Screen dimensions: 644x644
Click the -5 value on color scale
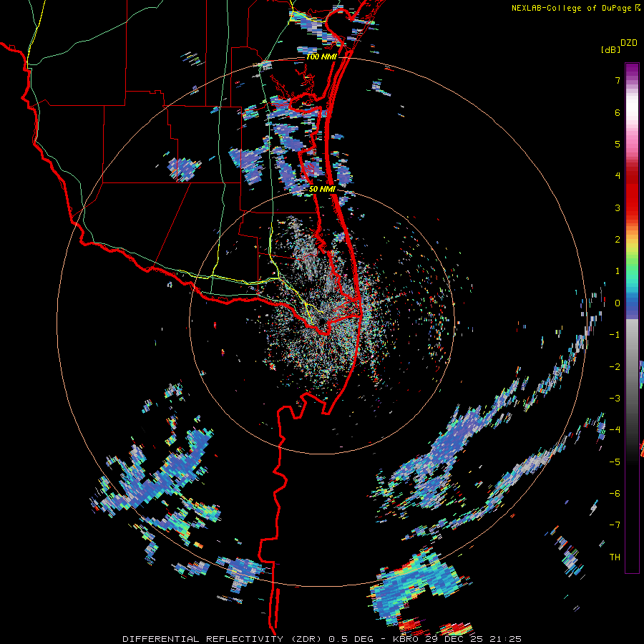pyautogui.click(x=615, y=462)
